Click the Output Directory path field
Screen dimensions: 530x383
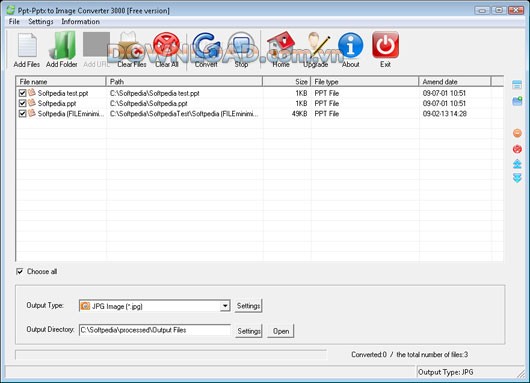tap(155, 330)
